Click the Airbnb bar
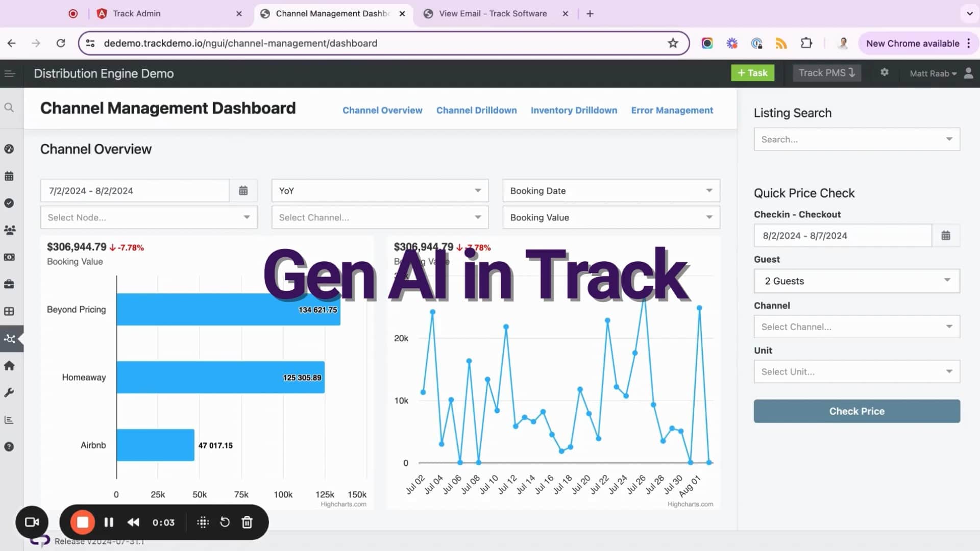The image size is (980, 551). click(155, 445)
